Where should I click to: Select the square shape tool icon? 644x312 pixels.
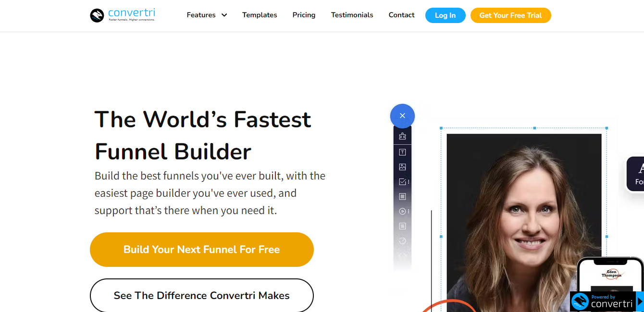(x=402, y=196)
